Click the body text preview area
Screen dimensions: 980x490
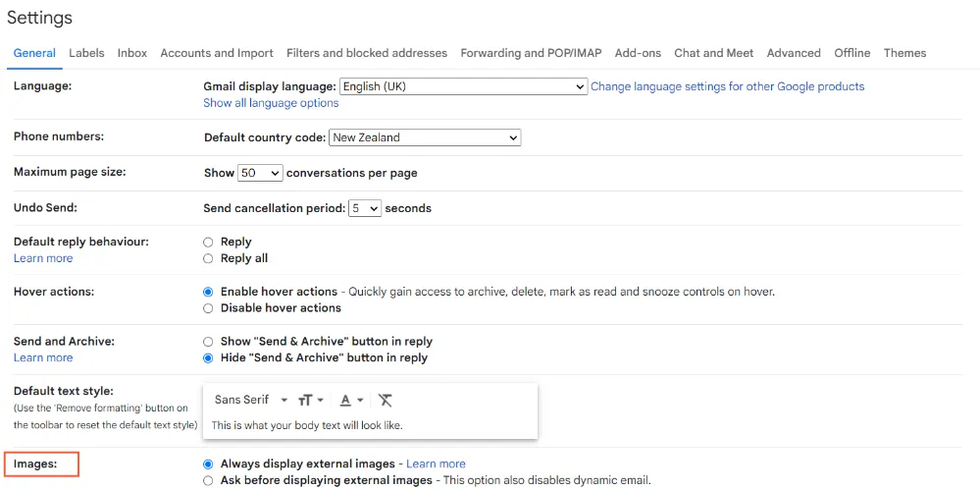point(370,425)
